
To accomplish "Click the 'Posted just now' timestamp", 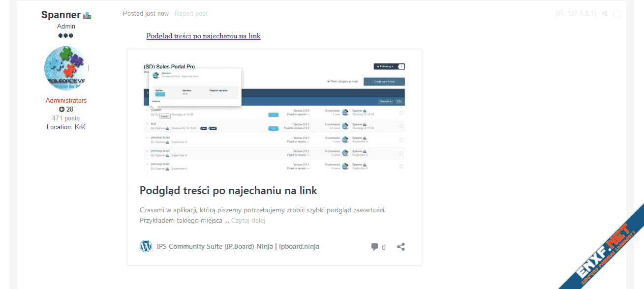I will click(146, 13).
